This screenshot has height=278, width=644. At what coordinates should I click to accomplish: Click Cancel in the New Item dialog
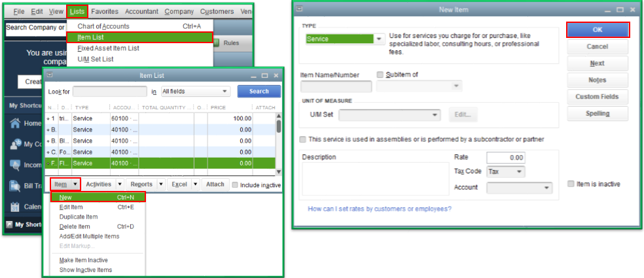(x=598, y=46)
